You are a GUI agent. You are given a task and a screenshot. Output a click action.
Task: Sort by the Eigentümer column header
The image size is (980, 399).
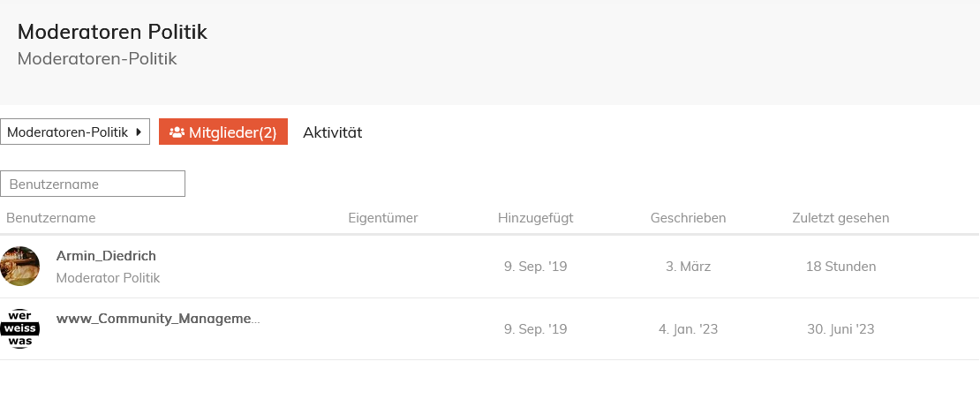tap(383, 218)
